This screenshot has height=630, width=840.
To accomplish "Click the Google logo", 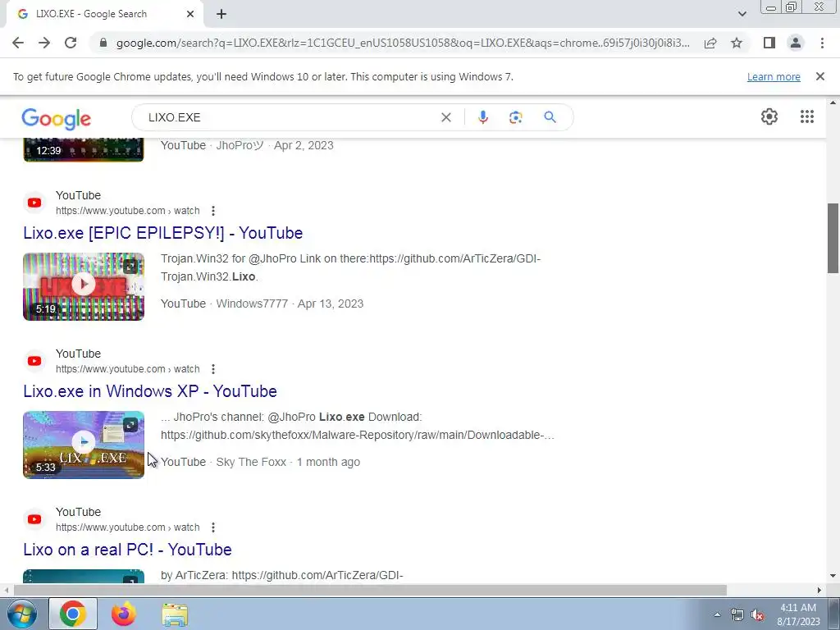I will 57,119.
